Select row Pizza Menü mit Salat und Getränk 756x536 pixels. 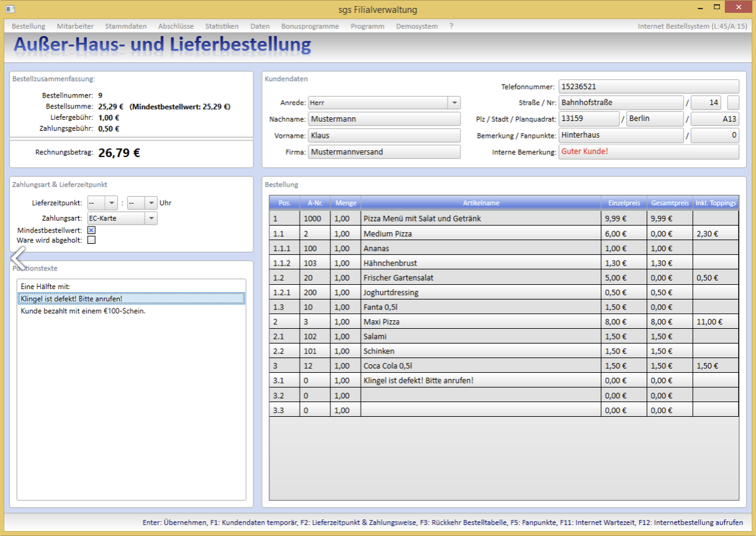click(504, 218)
